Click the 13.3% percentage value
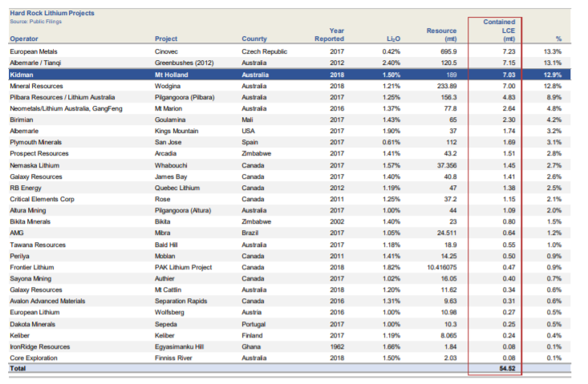Screen dimensions: 588x384 tap(553, 51)
